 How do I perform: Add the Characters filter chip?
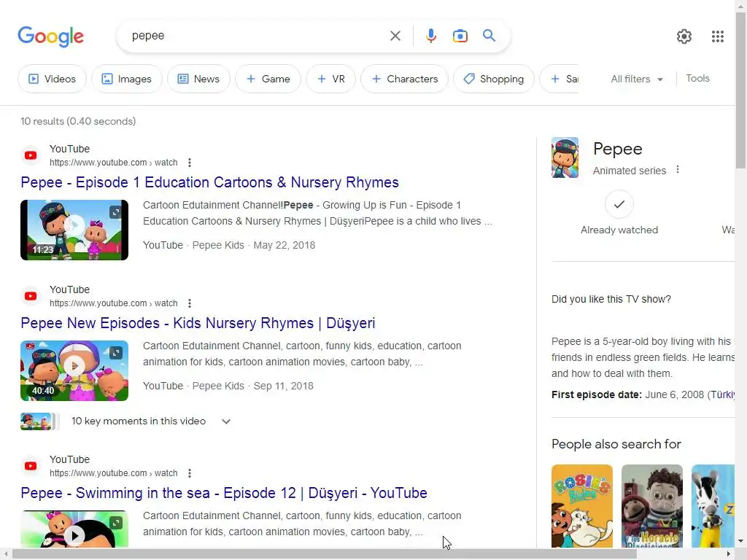[x=404, y=79]
